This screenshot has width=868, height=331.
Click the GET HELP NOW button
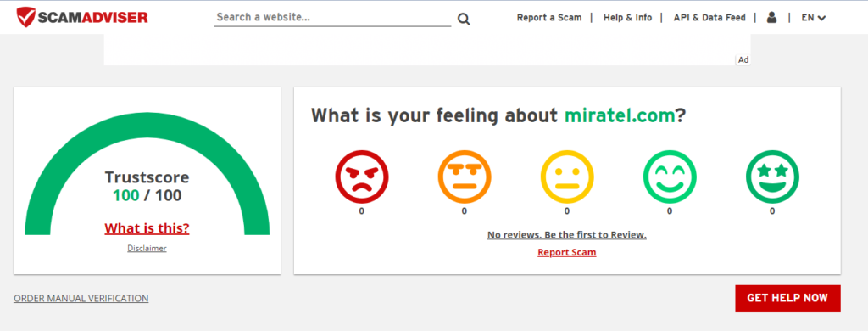point(787,298)
